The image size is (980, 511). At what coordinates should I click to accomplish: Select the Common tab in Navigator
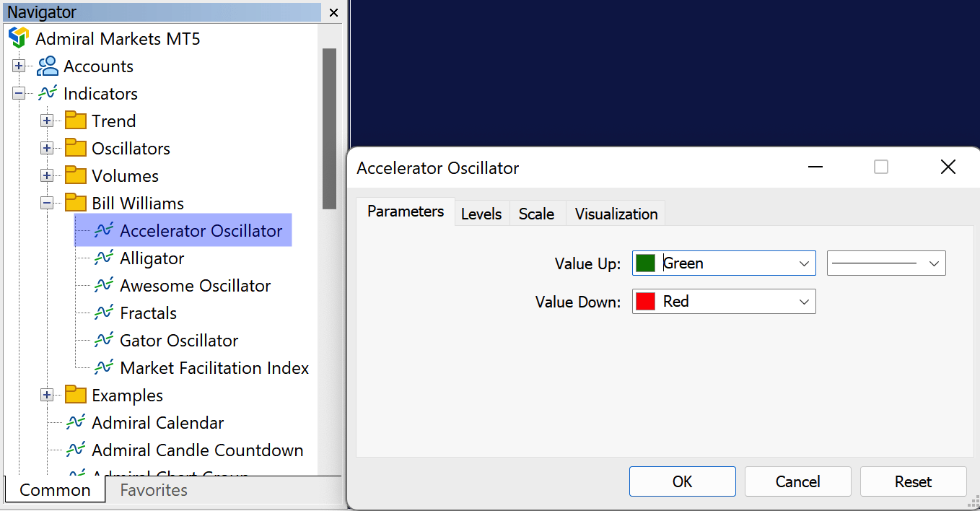click(55, 490)
